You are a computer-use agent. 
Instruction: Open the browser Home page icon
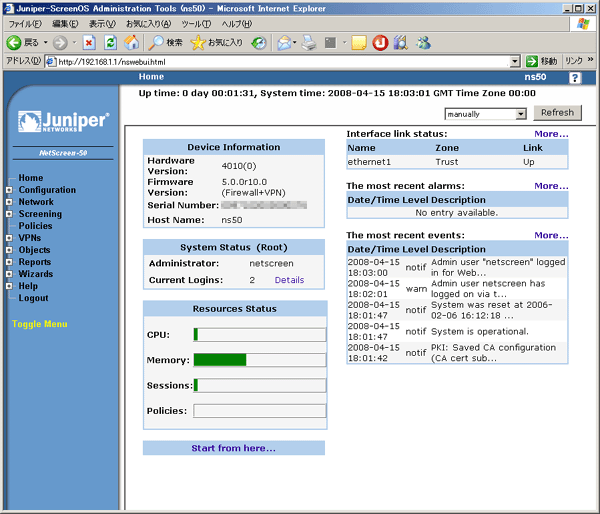pyautogui.click(x=132, y=42)
